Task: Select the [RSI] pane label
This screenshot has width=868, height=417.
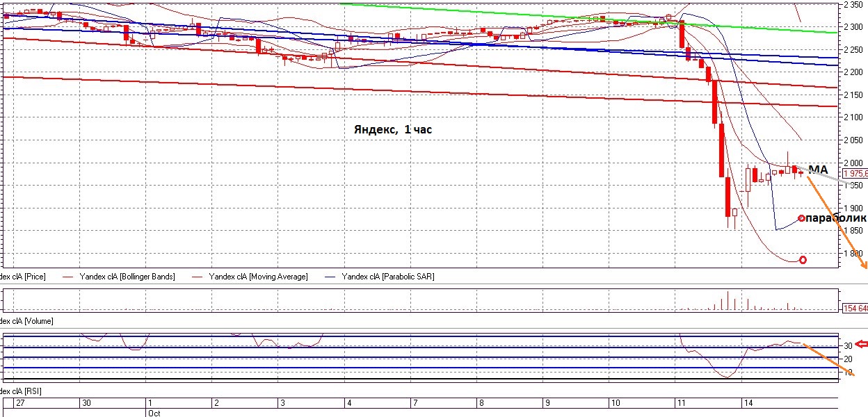Action: tap(21, 392)
